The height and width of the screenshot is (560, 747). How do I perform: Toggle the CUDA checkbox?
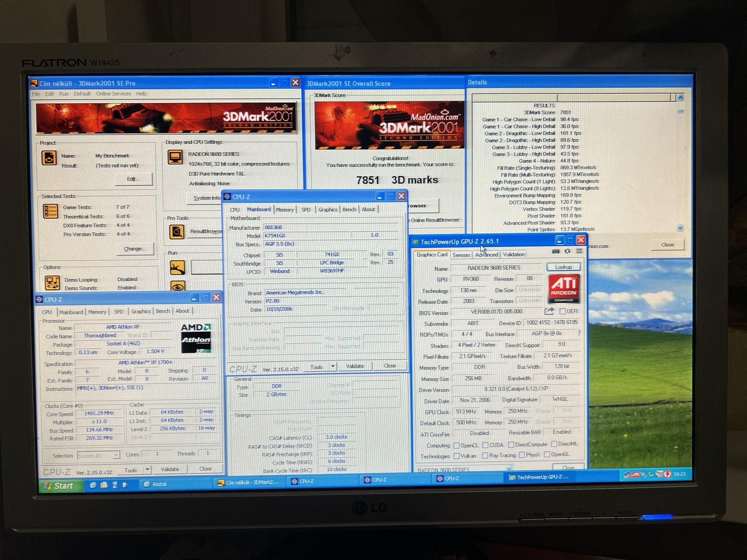point(485,445)
